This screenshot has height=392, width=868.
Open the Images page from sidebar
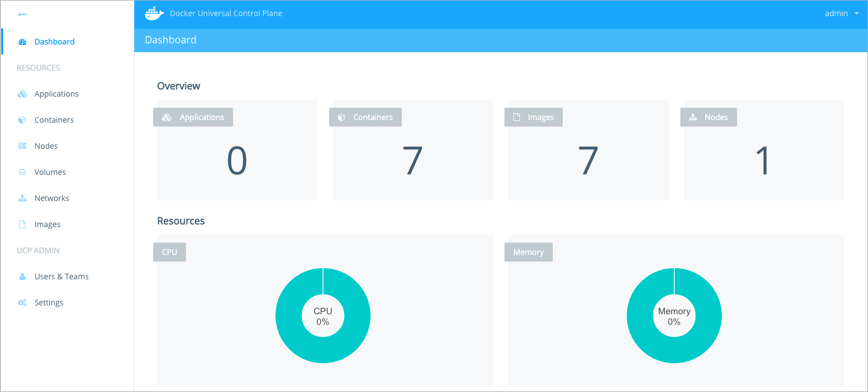(47, 224)
